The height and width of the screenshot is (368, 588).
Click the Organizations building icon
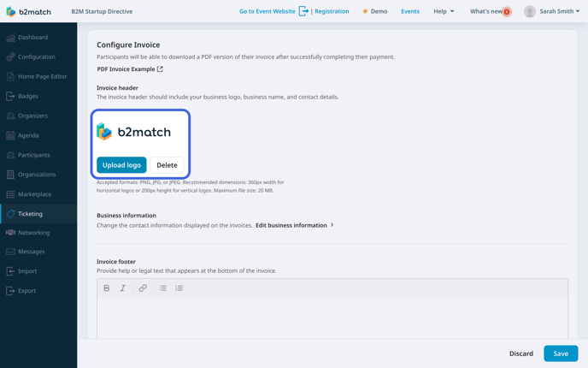point(10,175)
